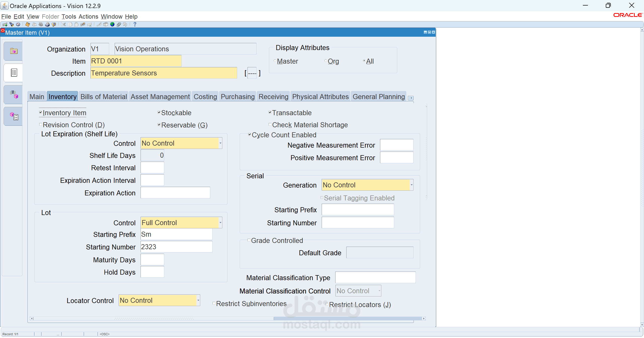Click the Next Step toolbar icon

click(x=34, y=24)
